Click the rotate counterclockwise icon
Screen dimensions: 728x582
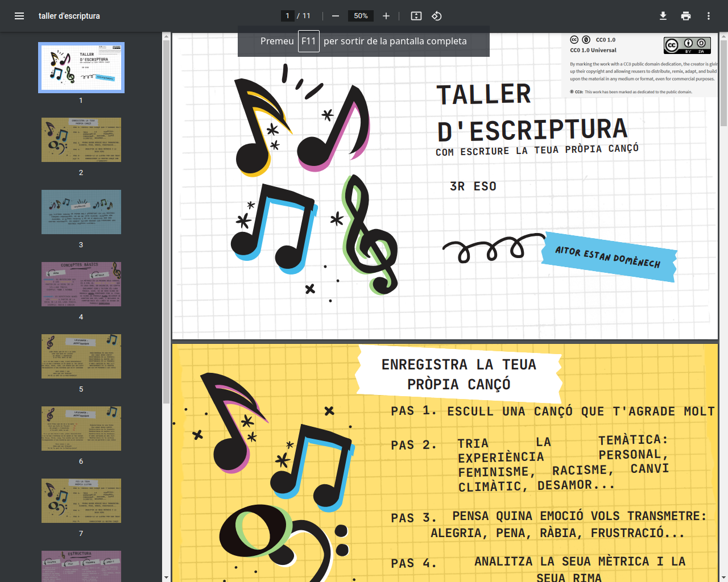coord(437,16)
